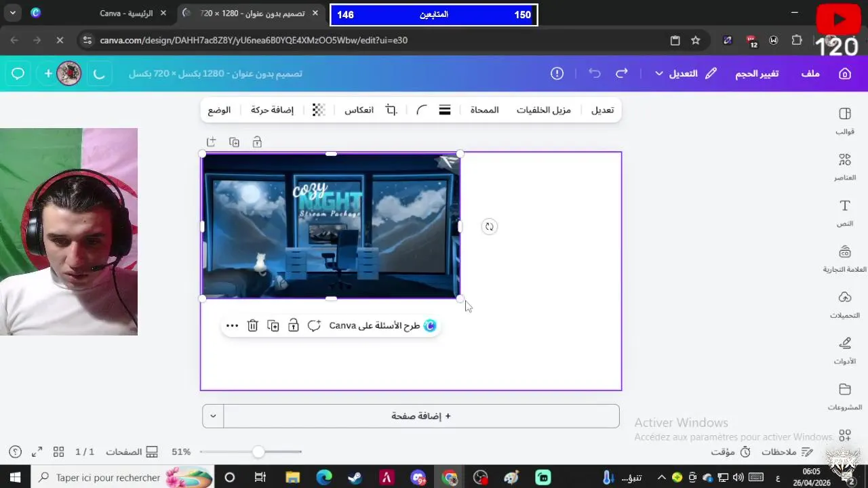Open comments bubble in header
The image size is (868, 488).
coord(18,73)
